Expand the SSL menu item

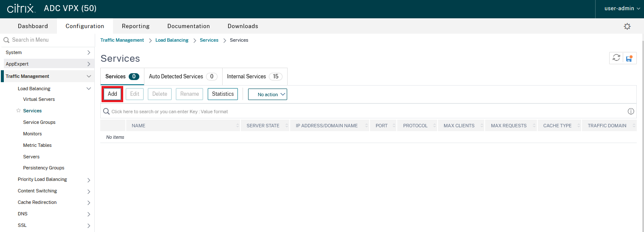coord(89,226)
